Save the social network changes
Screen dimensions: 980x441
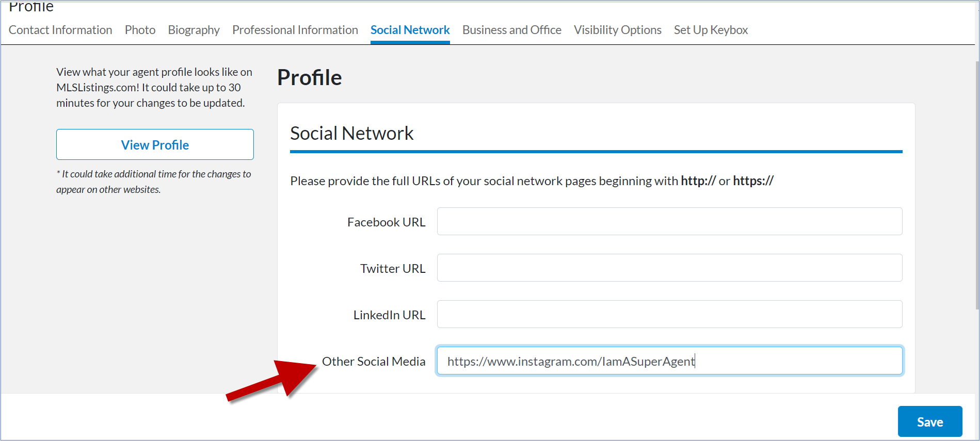click(930, 422)
